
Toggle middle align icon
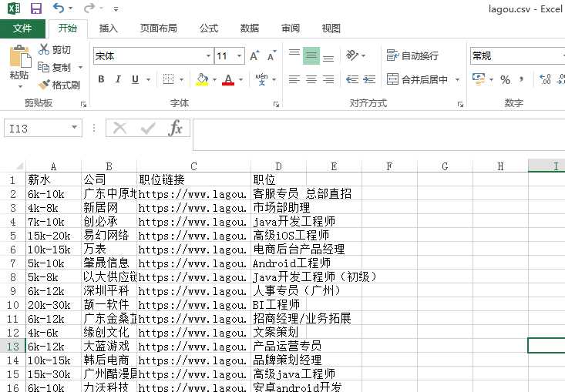pos(311,55)
